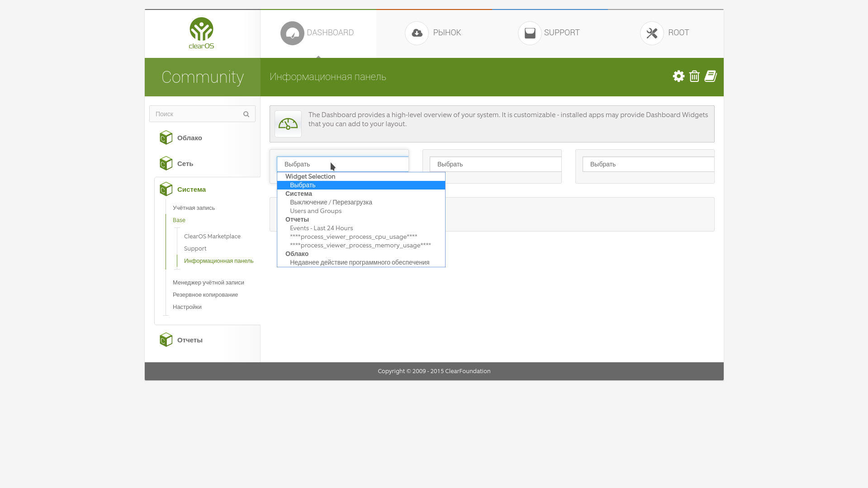
Task: Click the Отчеты cube icon
Action: (166, 340)
